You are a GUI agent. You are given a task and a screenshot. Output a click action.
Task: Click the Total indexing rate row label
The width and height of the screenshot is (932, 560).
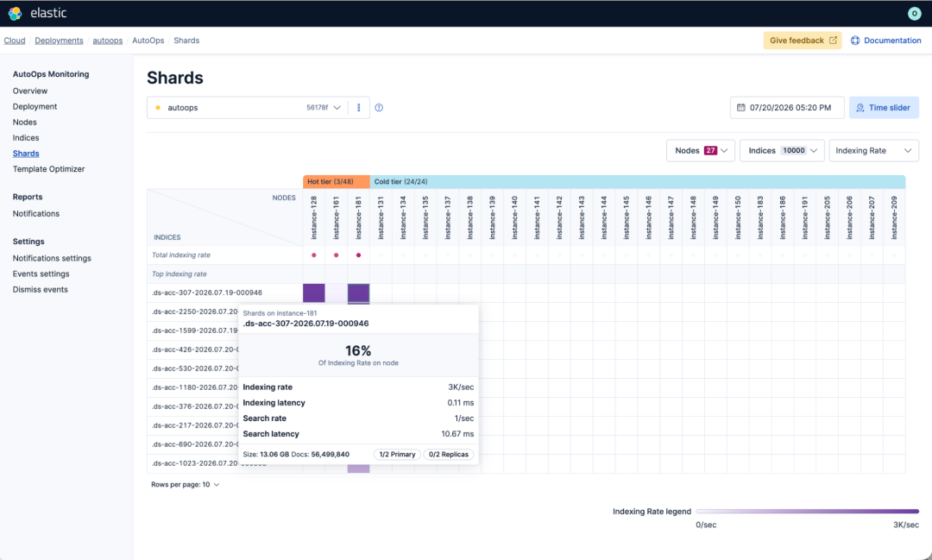(x=181, y=255)
